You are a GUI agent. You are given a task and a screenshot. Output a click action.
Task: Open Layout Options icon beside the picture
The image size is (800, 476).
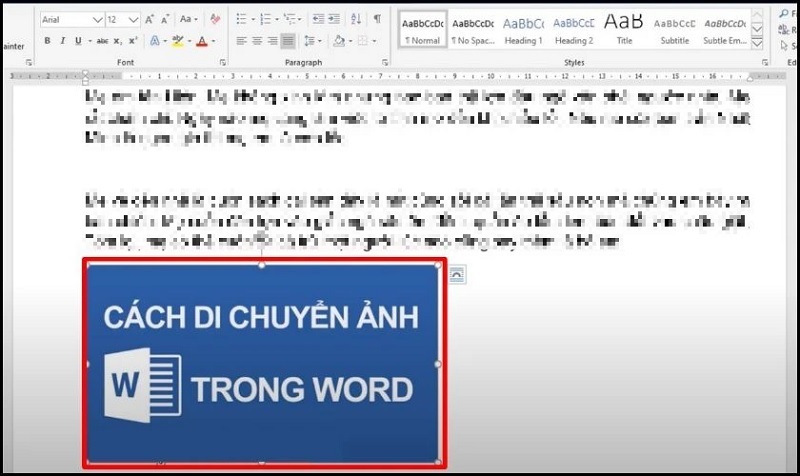[x=457, y=275]
